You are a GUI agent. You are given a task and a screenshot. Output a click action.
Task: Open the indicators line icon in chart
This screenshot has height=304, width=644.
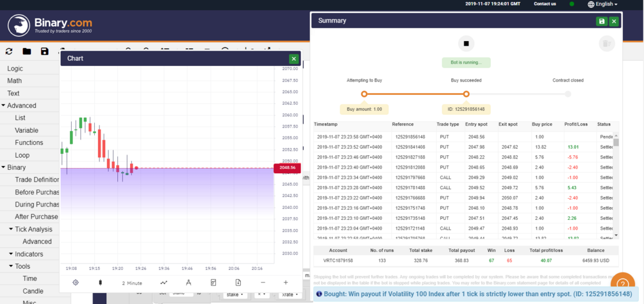pos(164,283)
